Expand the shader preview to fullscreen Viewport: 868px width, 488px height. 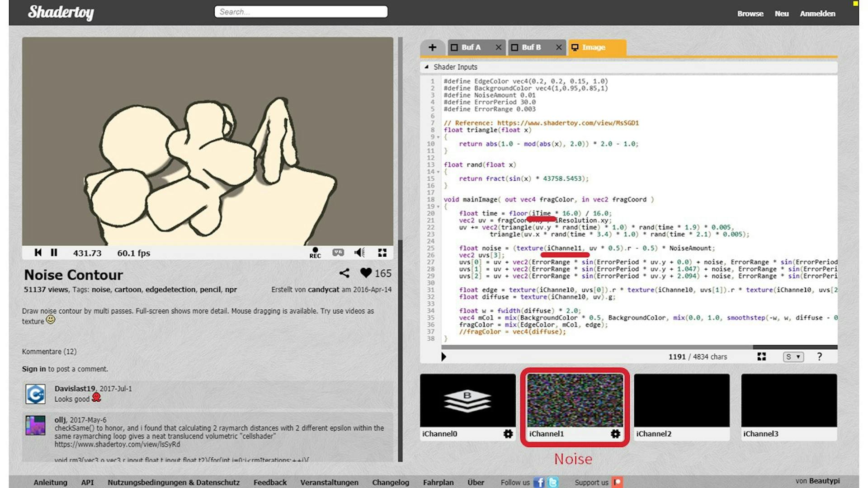point(382,253)
